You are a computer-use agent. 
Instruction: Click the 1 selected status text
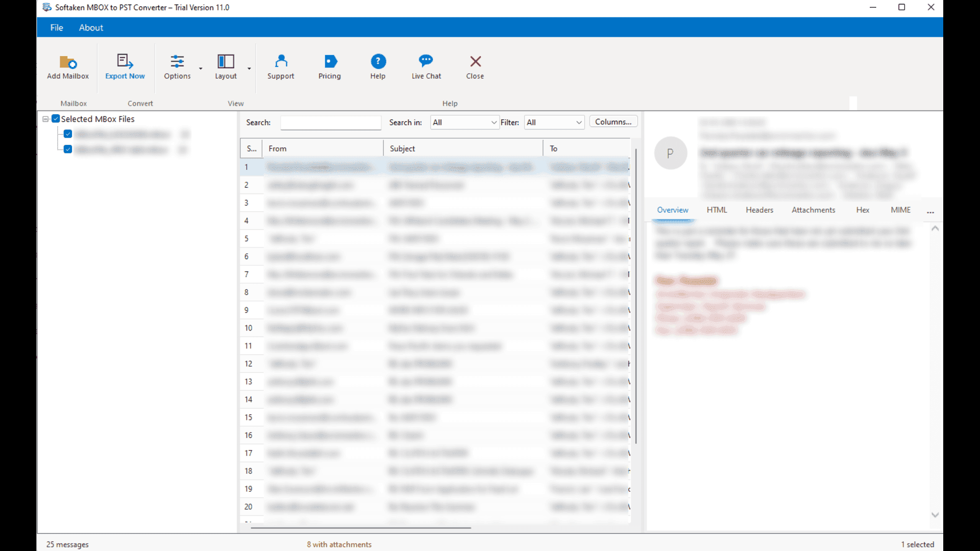917,544
